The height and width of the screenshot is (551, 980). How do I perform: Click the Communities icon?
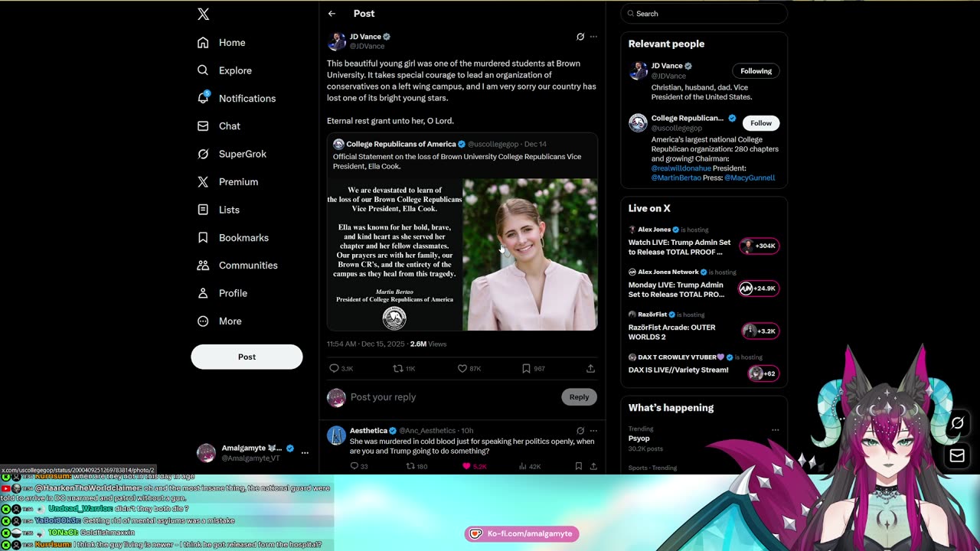[203, 266]
